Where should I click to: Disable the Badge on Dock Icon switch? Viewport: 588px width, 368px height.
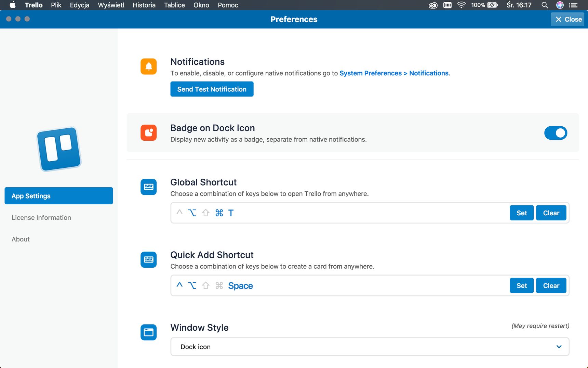coord(556,133)
